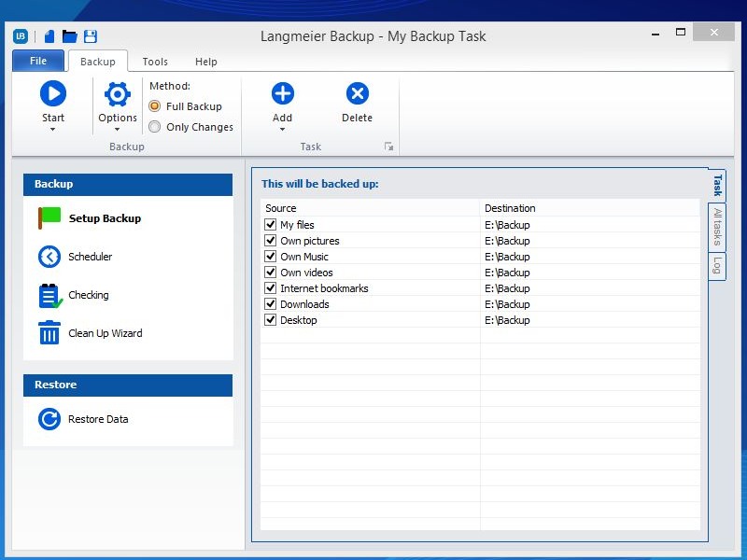The image size is (747, 560).
Task: Click the Save icon in the title bar
Action: [91, 35]
